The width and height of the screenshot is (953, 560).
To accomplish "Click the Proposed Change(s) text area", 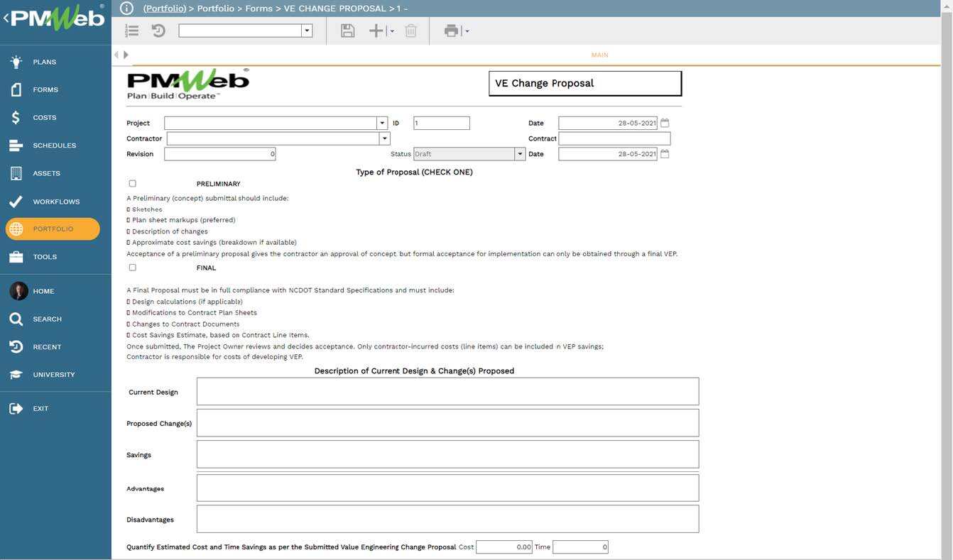I will click(x=447, y=422).
